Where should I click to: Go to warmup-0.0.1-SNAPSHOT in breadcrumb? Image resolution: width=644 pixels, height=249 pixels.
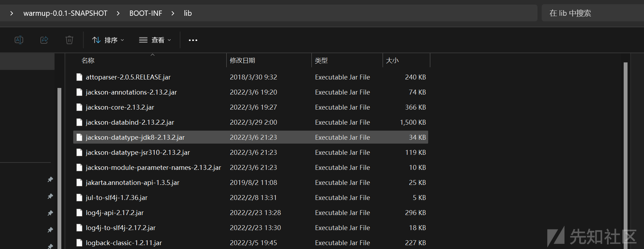click(65, 13)
